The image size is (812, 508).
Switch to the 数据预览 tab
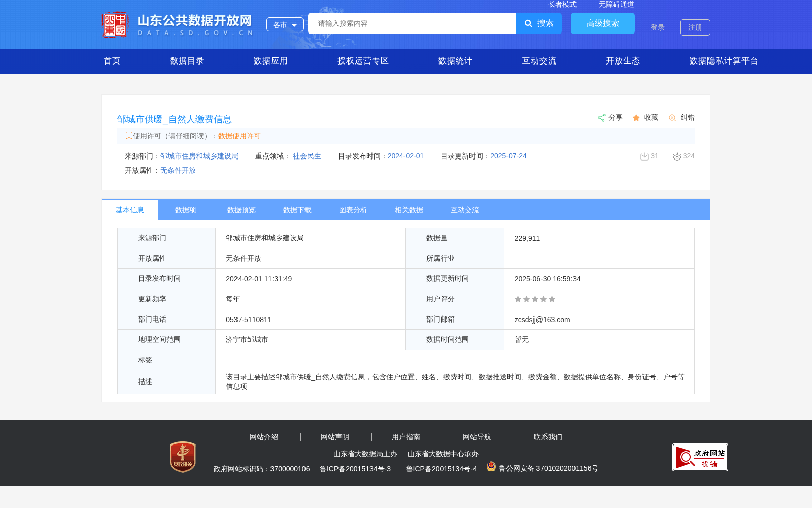pos(242,210)
